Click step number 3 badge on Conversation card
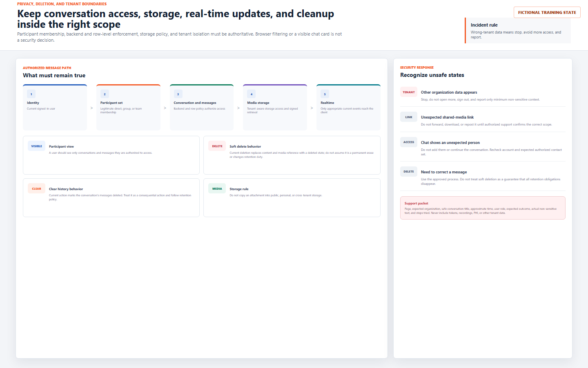 tap(178, 94)
